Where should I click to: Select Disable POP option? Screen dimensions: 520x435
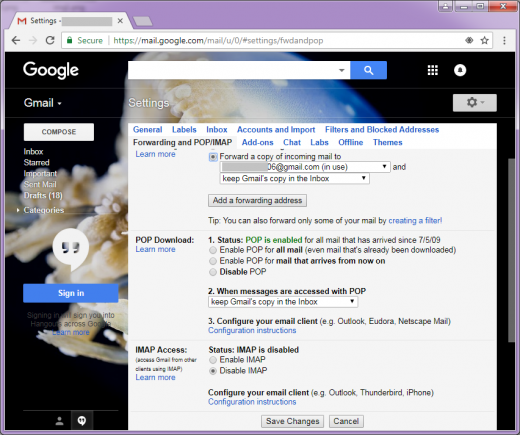pos(213,272)
